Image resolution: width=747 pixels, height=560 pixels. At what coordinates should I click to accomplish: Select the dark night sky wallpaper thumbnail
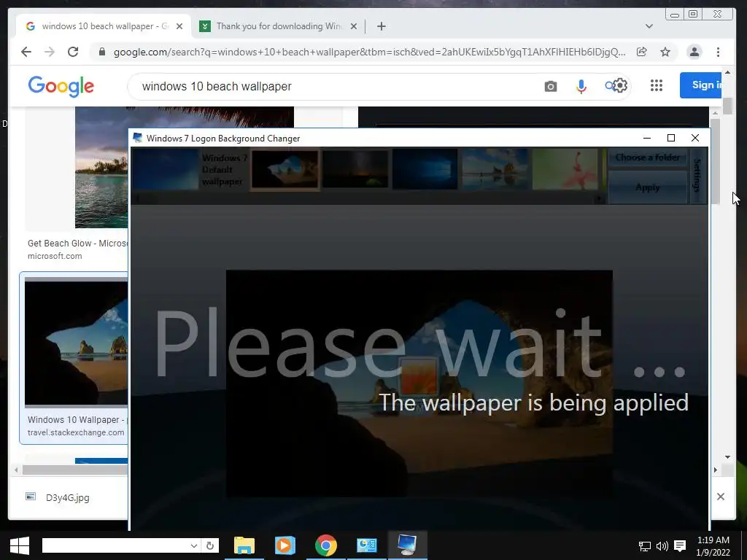[355, 169]
